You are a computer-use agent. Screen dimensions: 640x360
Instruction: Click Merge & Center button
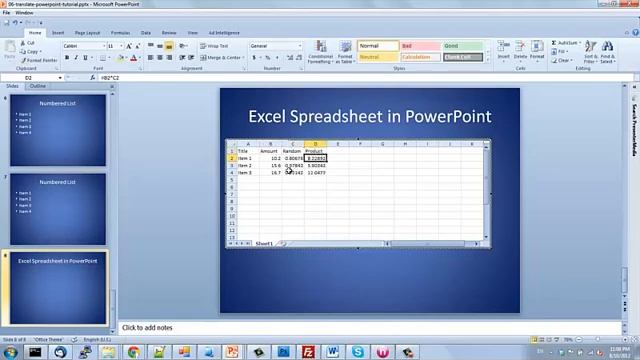[220, 58]
